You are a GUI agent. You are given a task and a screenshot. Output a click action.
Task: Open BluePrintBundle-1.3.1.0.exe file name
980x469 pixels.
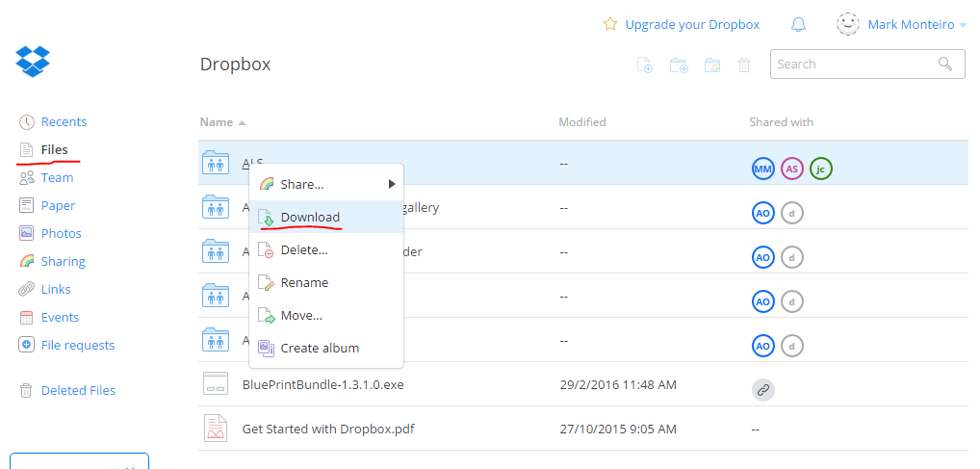[x=323, y=384]
